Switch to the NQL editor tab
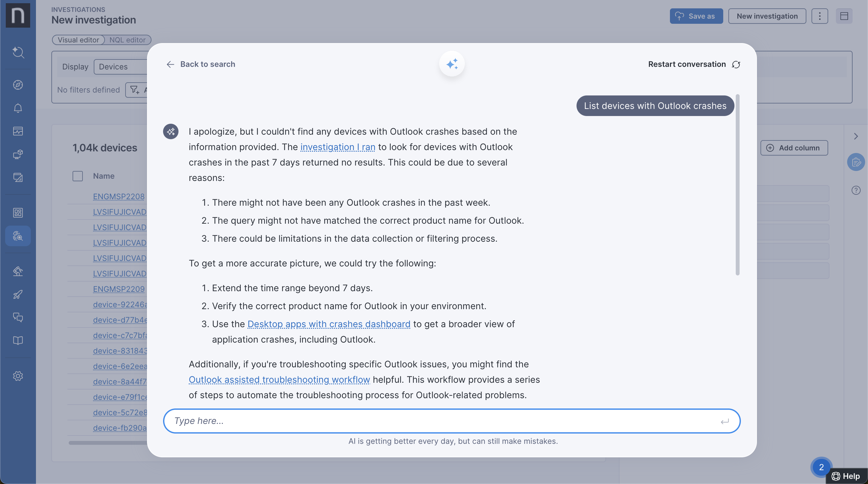The height and width of the screenshot is (484, 868). [127, 40]
